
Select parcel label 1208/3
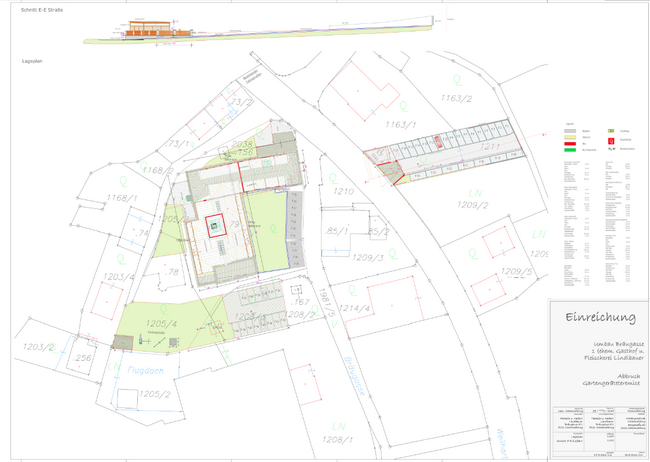pyautogui.click(x=250, y=317)
